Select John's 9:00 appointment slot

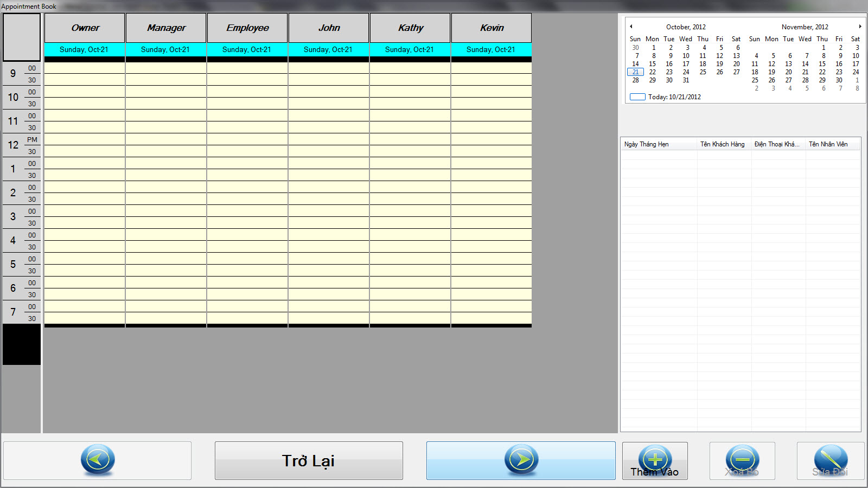click(329, 68)
